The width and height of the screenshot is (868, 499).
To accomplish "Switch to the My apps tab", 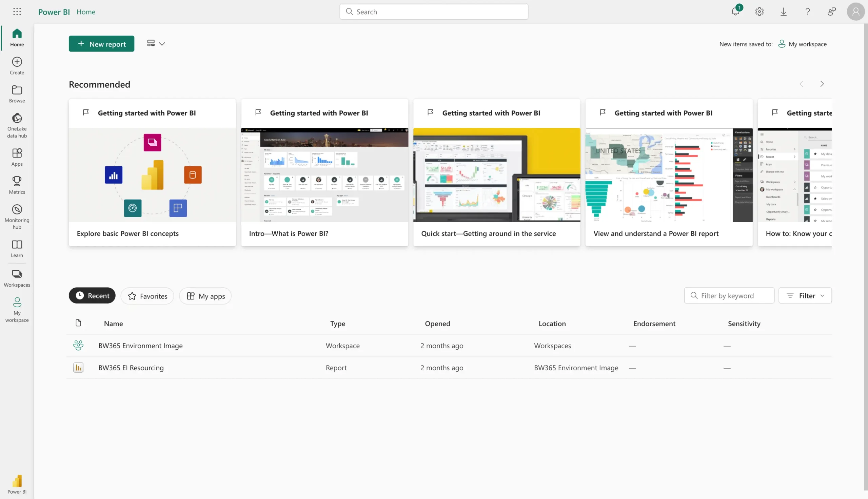I will [x=205, y=296].
